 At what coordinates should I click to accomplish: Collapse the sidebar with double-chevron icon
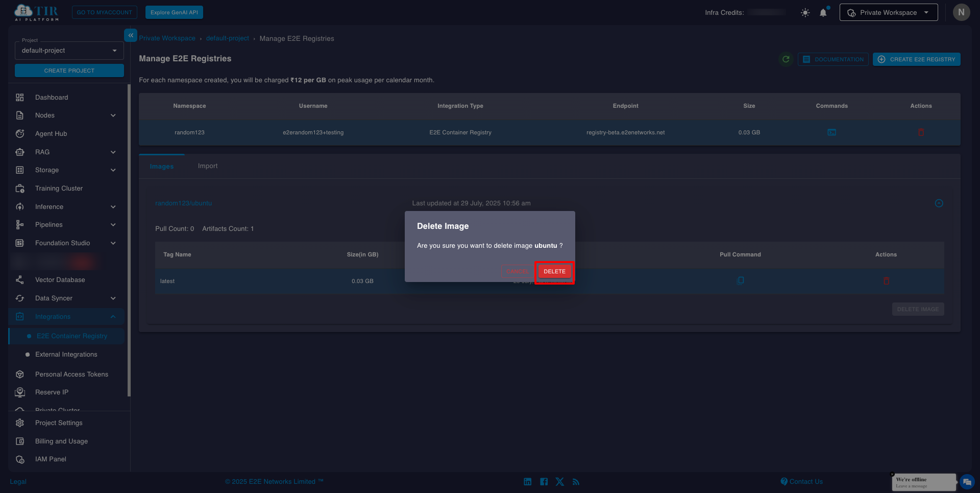click(131, 35)
